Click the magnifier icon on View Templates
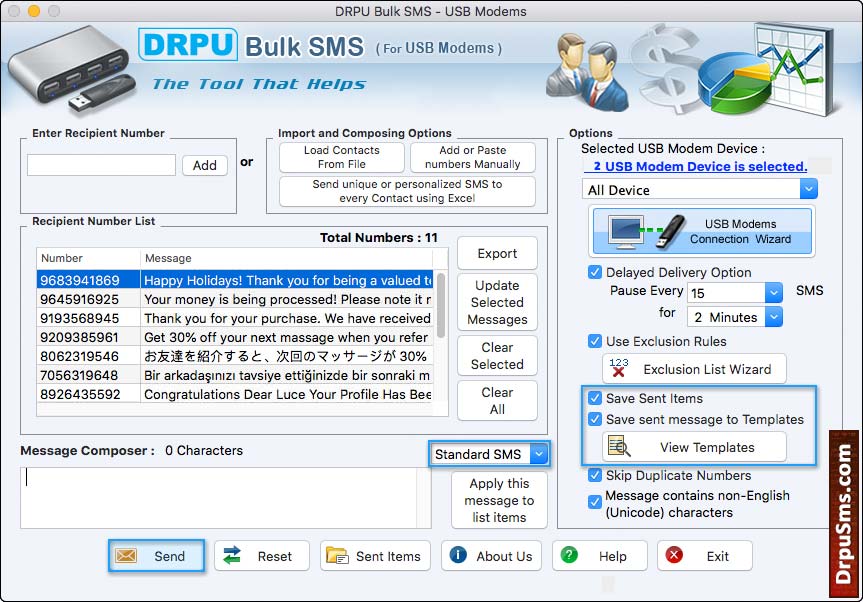Viewport: 863px width, 602px height. pyautogui.click(x=619, y=446)
